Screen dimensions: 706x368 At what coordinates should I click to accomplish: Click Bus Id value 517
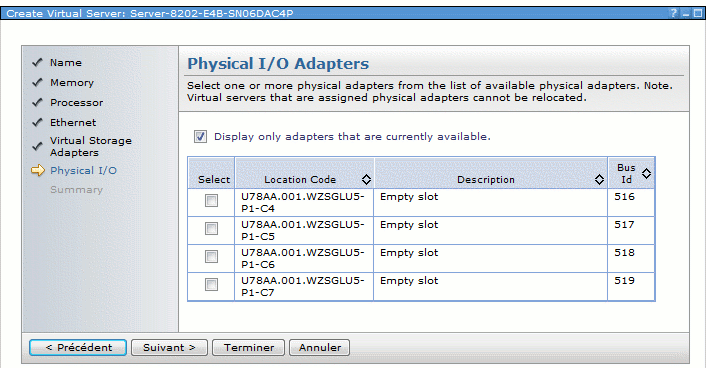[x=625, y=225]
